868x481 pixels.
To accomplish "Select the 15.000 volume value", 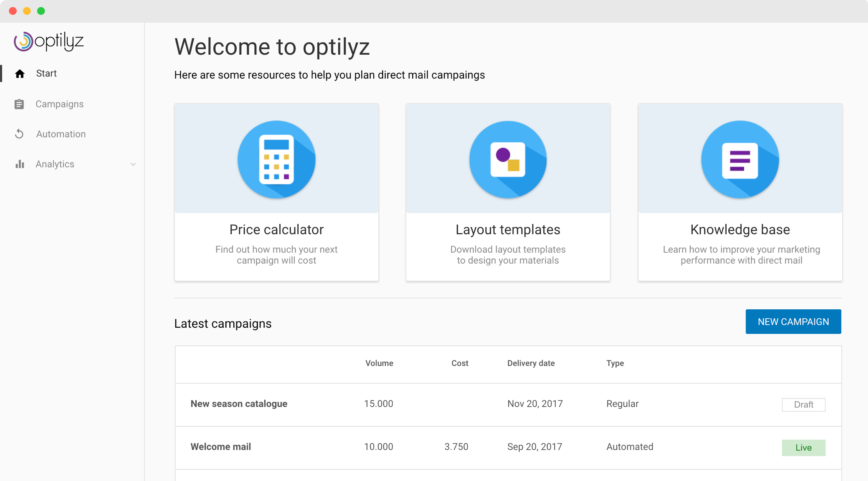I will coord(378,404).
